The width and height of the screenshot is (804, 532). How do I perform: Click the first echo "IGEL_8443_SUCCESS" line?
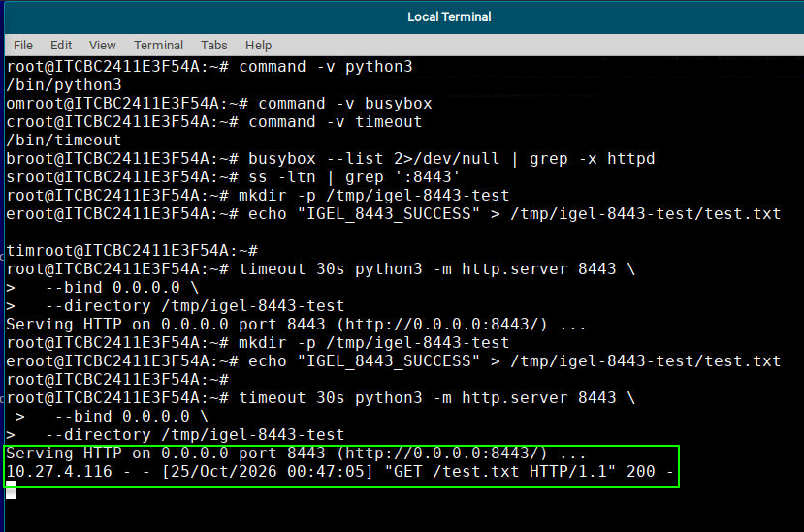point(394,214)
